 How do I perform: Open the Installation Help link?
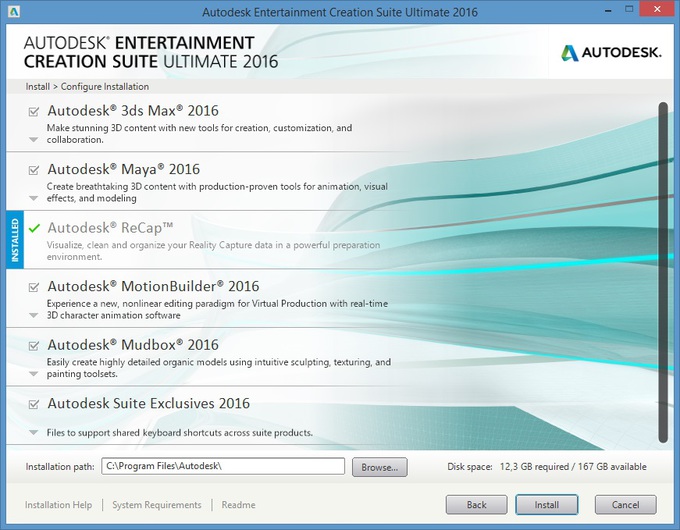pyautogui.click(x=59, y=505)
